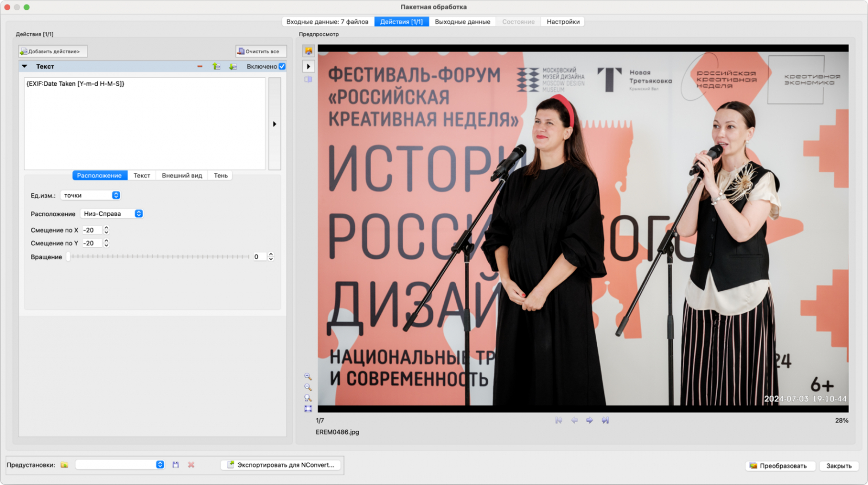Image resolution: width=868 pixels, height=485 pixels.
Task: Open the Предустановки presets dropdown
Action: pyautogui.click(x=120, y=465)
